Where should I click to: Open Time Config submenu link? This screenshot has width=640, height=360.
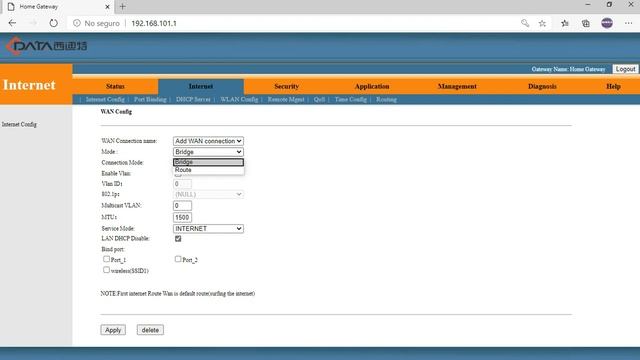click(351, 100)
